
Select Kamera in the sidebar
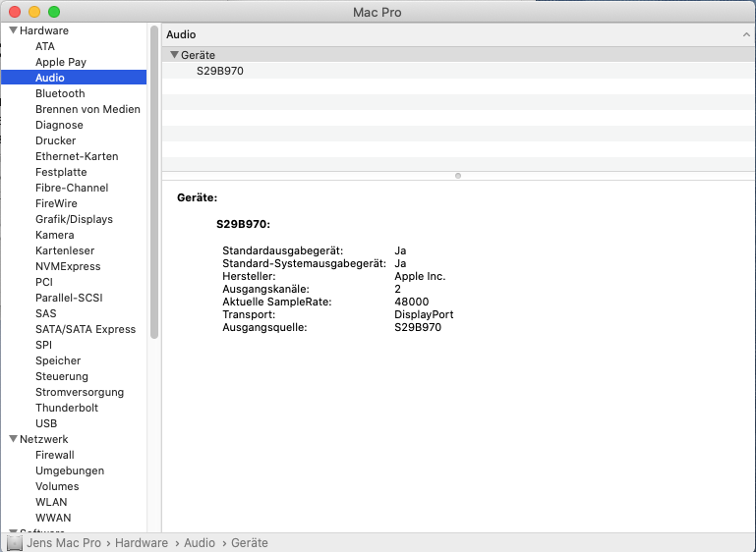54,235
